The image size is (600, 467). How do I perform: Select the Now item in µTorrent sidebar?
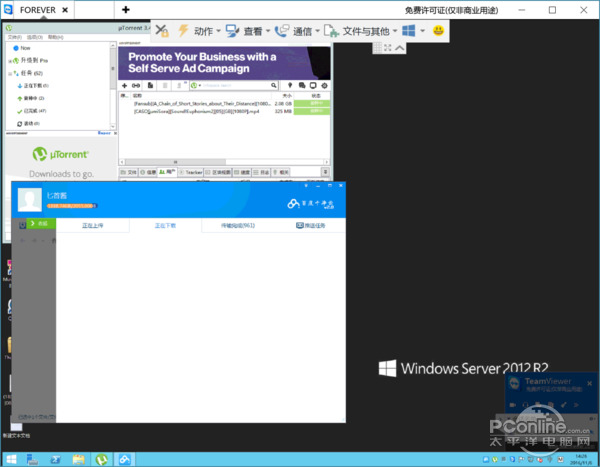(x=22, y=48)
